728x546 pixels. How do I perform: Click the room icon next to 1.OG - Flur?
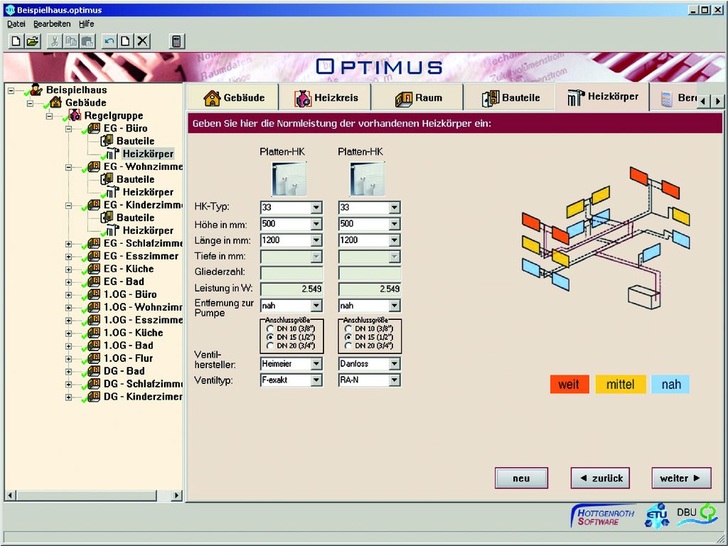click(x=94, y=358)
